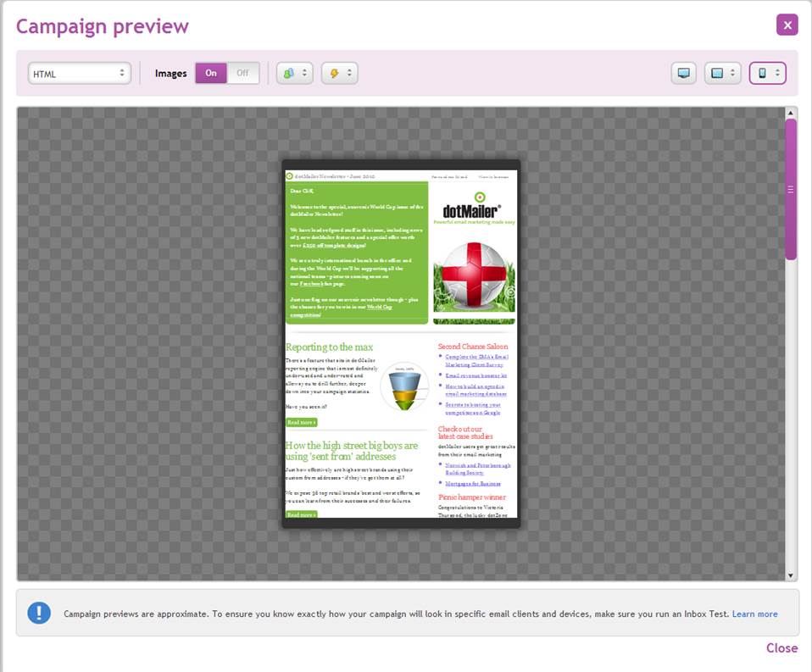The width and height of the screenshot is (812, 672).
Task: Click the blue info exclamation icon
Action: point(39,613)
